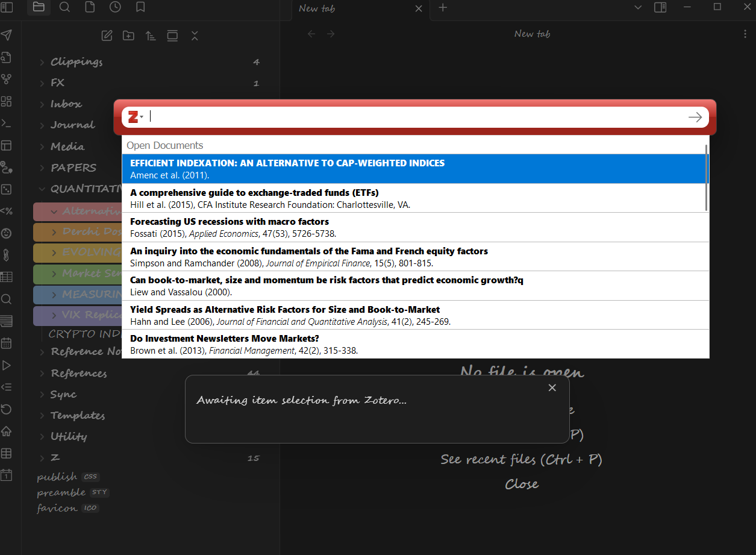Toggle the right sidebar
The width and height of the screenshot is (756, 555).
pyautogui.click(x=660, y=7)
